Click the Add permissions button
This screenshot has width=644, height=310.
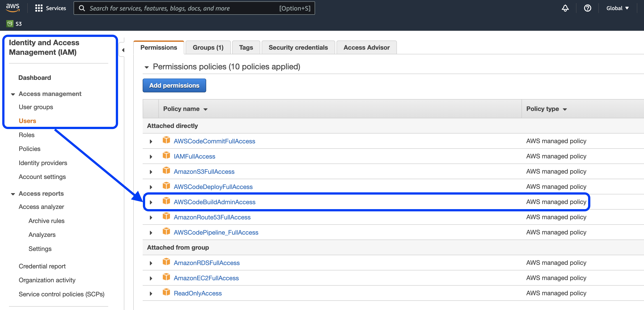coord(174,85)
